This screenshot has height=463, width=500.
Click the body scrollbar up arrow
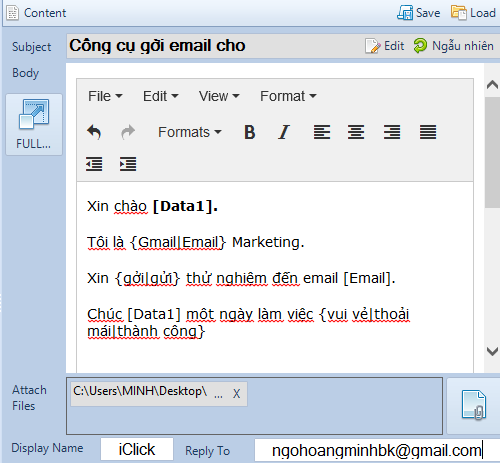pos(492,85)
